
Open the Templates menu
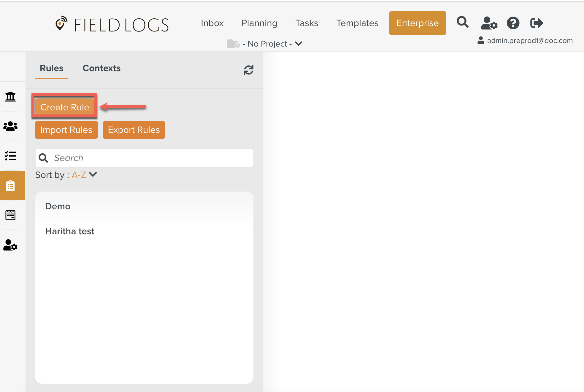tap(357, 23)
